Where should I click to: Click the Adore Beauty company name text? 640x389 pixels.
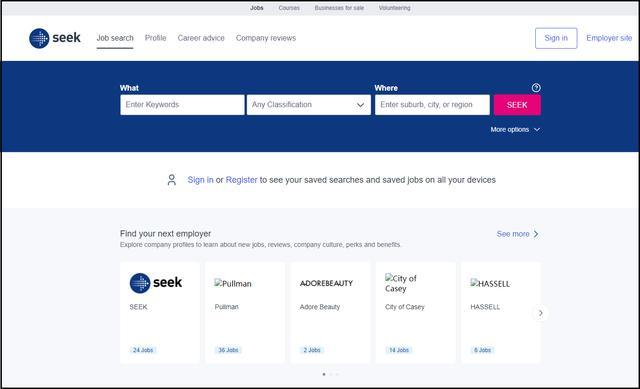[320, 307]
